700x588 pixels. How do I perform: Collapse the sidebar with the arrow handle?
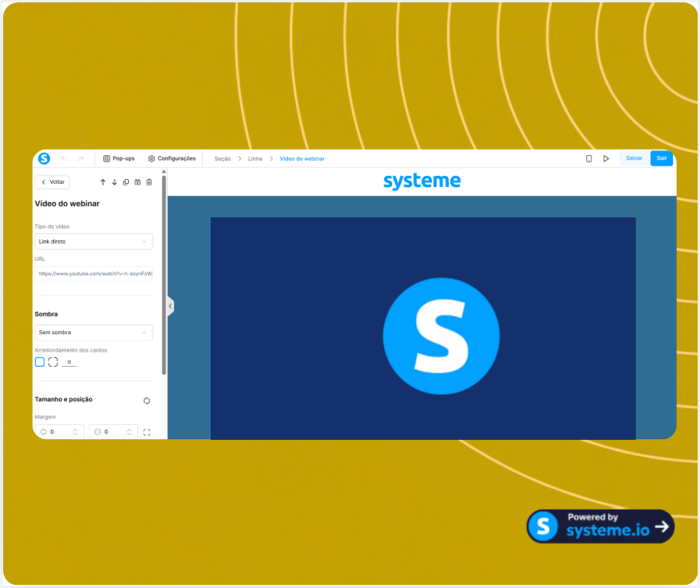click(x=170, y=306)
